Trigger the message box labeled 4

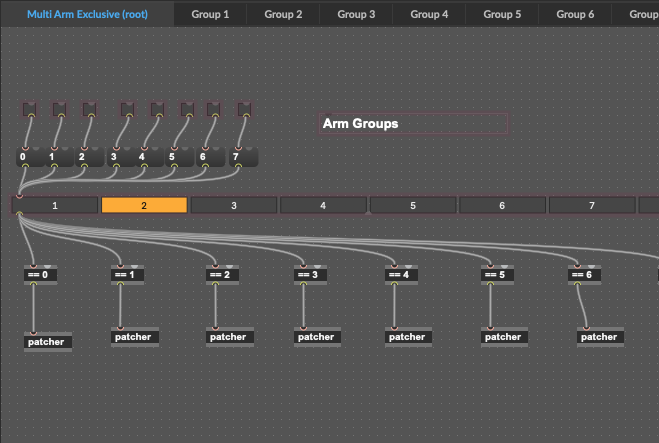(147, 157)
